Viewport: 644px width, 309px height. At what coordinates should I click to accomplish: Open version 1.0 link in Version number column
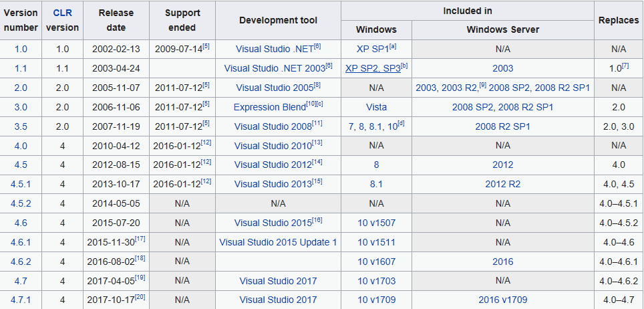coord(21,49)
